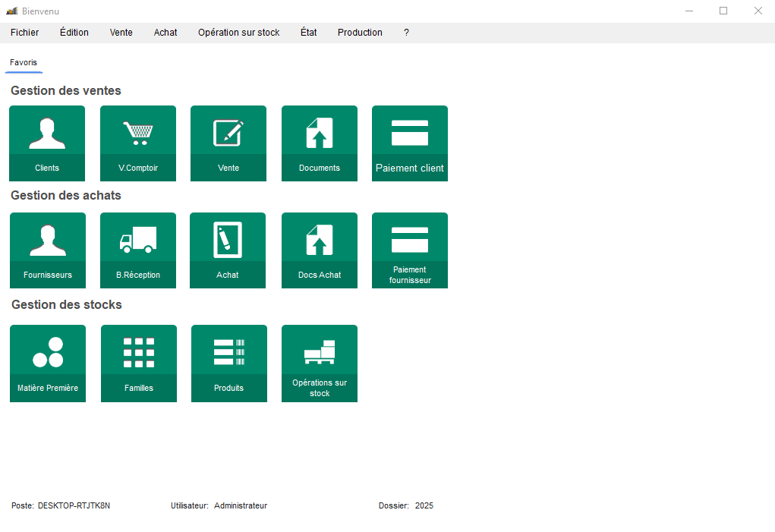Open B.Réception truck tile
The image size is (775, 532).
138,250
